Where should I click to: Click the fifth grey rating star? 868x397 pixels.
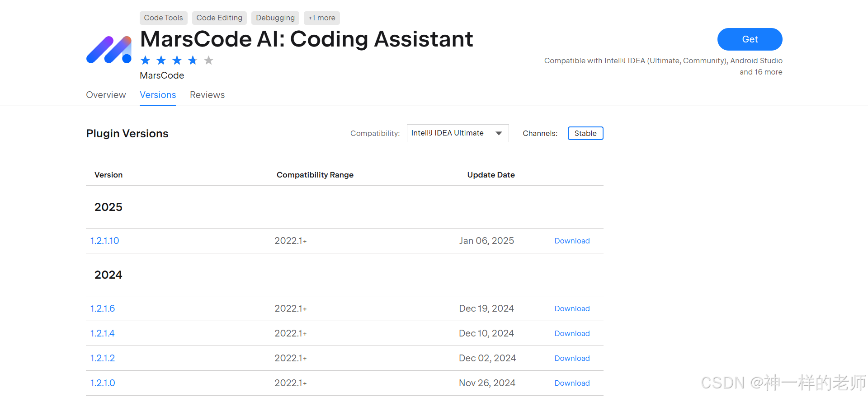208,60
